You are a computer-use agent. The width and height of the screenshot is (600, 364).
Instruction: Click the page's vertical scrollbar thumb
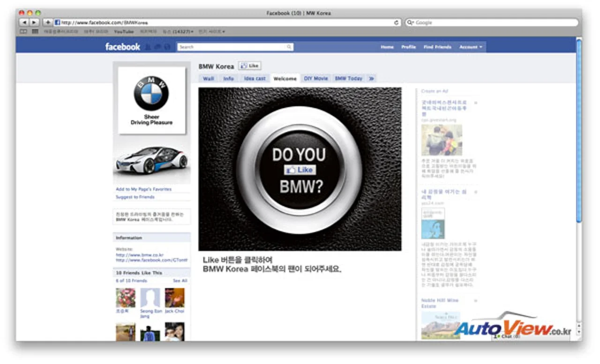(579, 131)
